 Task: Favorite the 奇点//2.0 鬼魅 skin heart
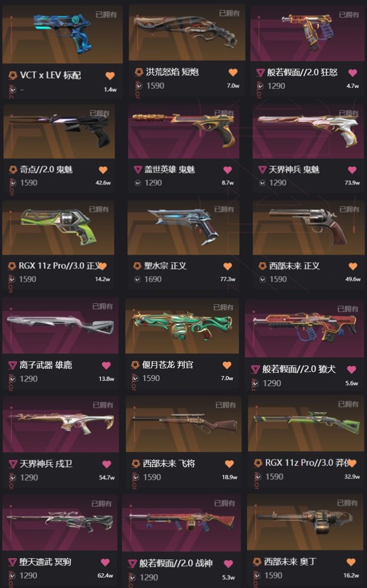pos(103,170)
